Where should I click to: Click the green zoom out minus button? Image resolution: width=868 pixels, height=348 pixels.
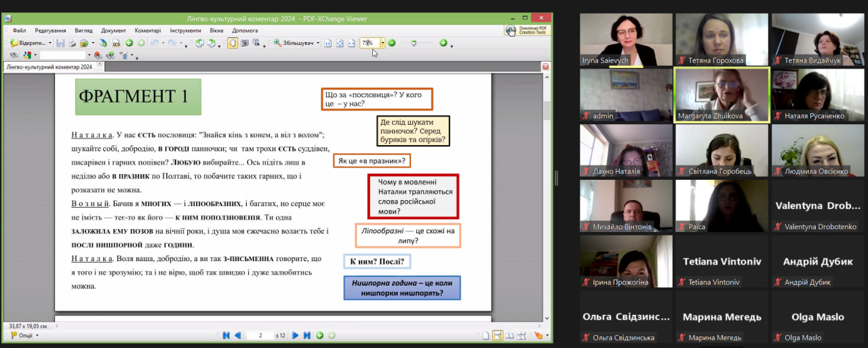coord(391,43)
